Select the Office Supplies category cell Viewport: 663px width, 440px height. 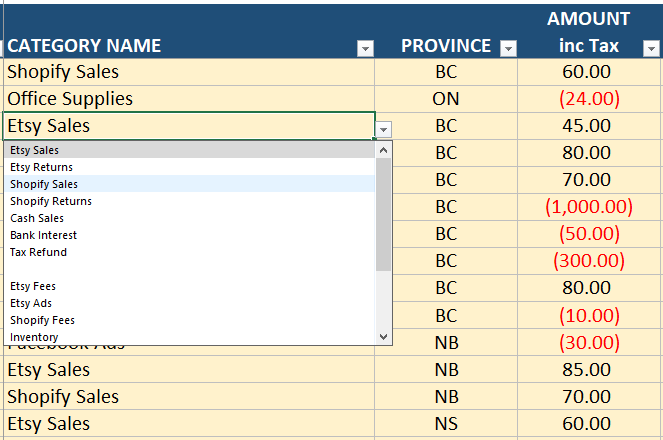coord(189,99)
